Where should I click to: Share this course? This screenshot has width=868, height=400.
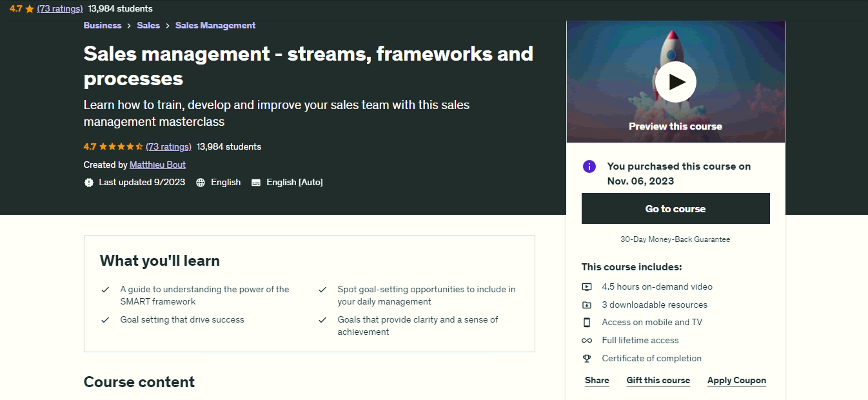(597, 381)
